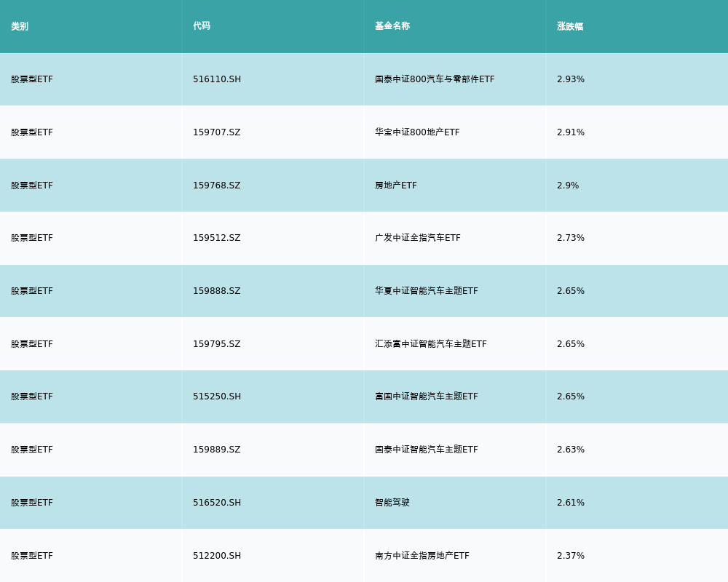Image resolution: width=728 pixels, height=582 pixels.
Task: Click 股票型ETF in the 512200.SH row
Action: (x=32, y=556)
